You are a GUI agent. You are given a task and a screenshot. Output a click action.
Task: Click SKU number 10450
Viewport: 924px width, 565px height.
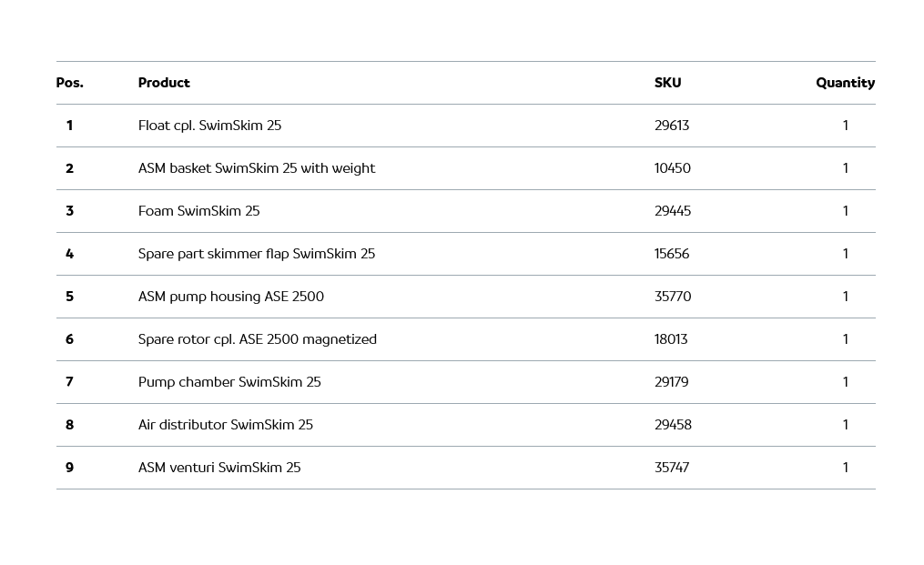672,168
